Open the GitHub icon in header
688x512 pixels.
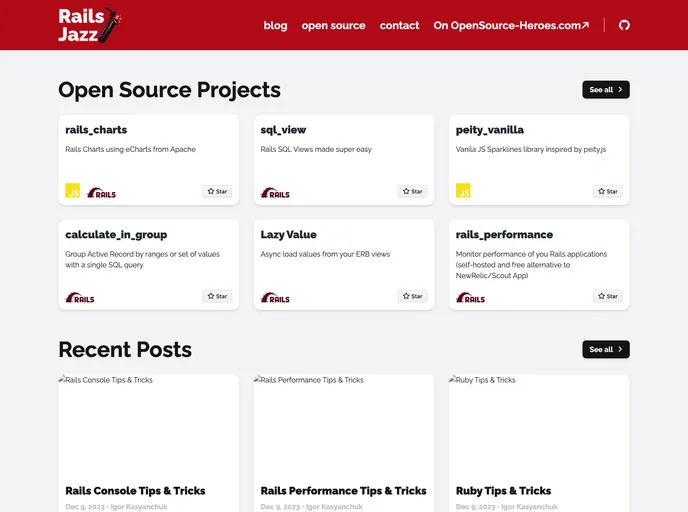tap(624, 25)
